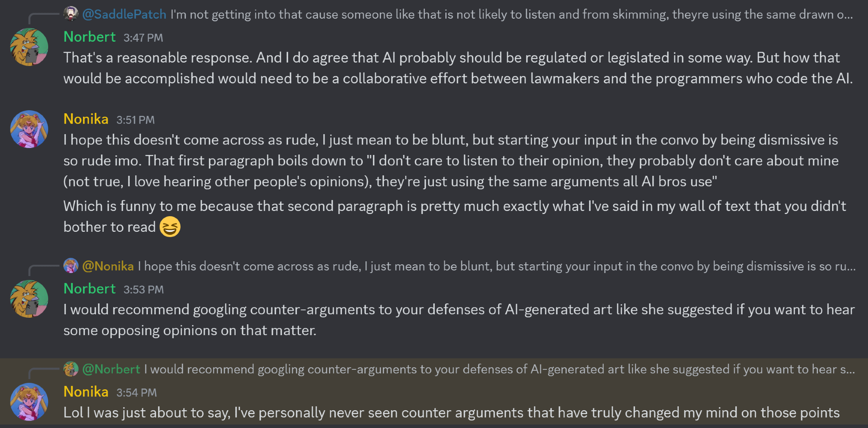
Task: Select the Nonika username at 3:54 PM
Action: [86, 392]
